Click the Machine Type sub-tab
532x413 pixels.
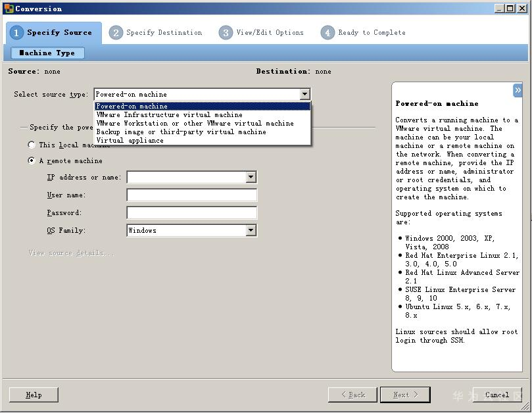[47, 53]
